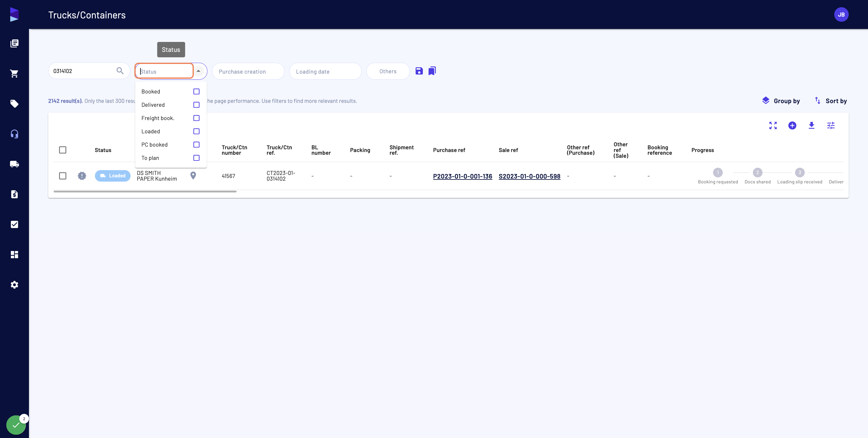
Task: Download the table results
Action: 811,125
